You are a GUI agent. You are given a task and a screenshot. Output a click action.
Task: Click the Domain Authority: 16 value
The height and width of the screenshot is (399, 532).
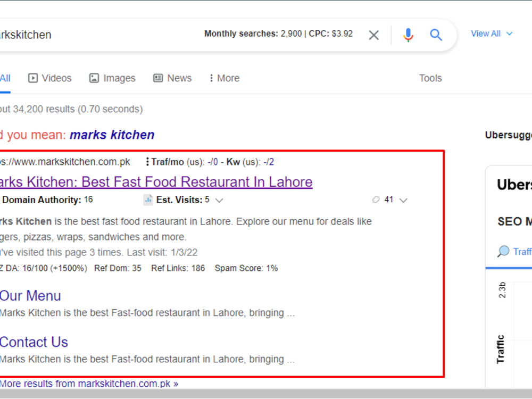coord(47,200)
